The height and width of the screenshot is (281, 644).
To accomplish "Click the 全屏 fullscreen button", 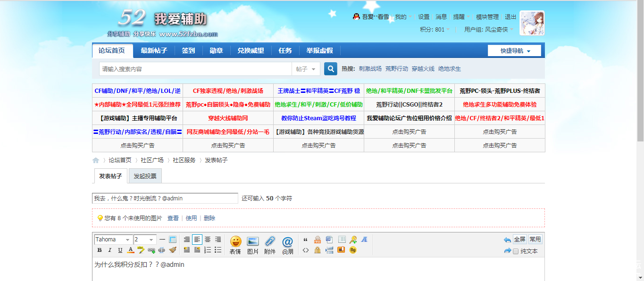I will (519, 240).
